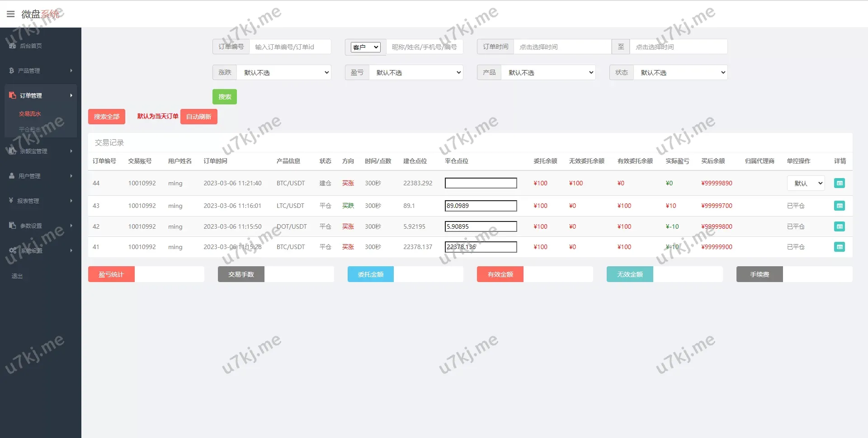Viewport: 868px width, 438px height.
Task: Open details icon for order 42
Action: click(x=839, y=226)
